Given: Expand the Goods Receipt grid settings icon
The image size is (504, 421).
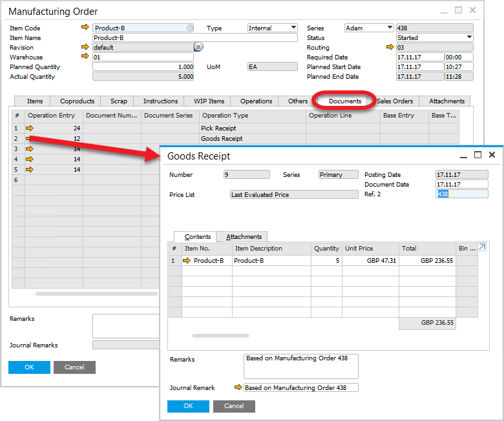Looking at the screenshot, I should 482,247.
